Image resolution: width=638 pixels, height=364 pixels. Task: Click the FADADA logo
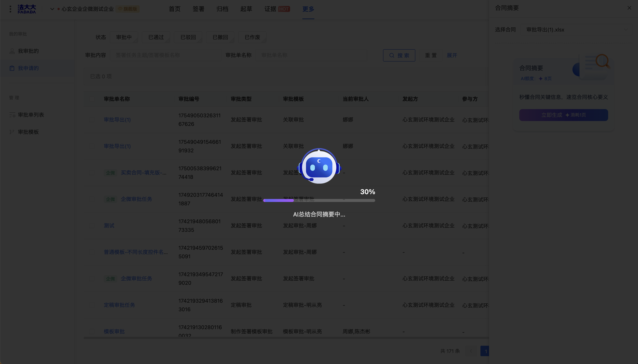tap(27, 9)
